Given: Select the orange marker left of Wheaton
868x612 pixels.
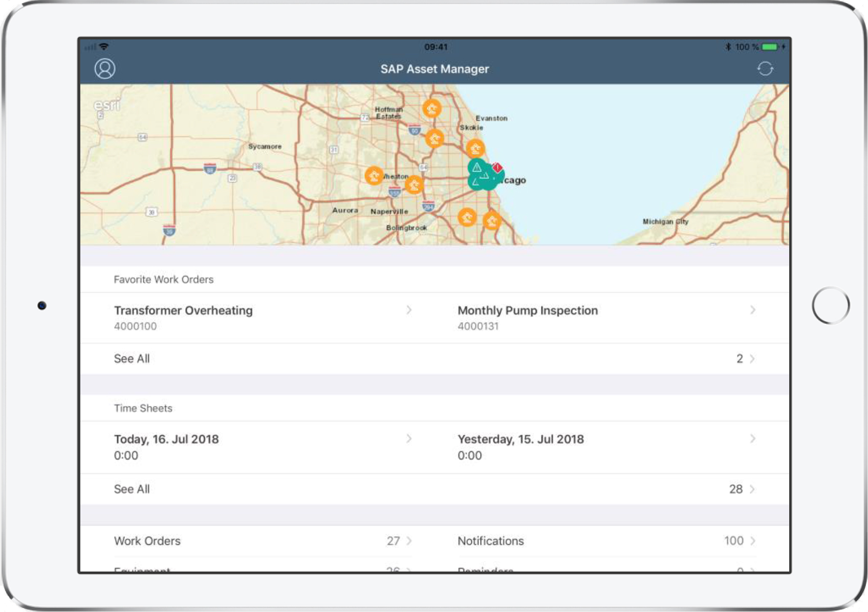Looking at the screenshot, I should (x=374, y=176).
